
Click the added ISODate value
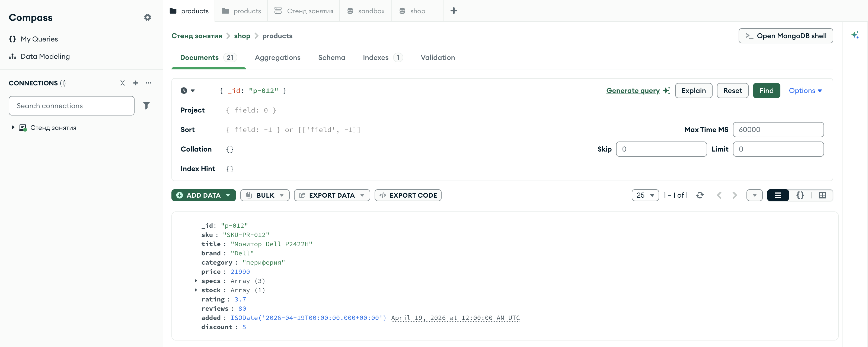tap(308, 318)
